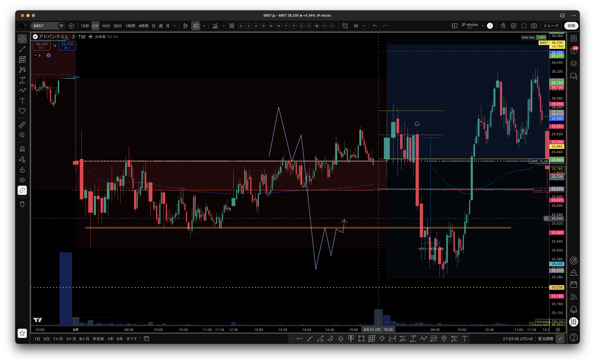Click the redo arrow
The width and height of the screenshot is (595, 364).
pyautogui.click(x=385, y=26)
